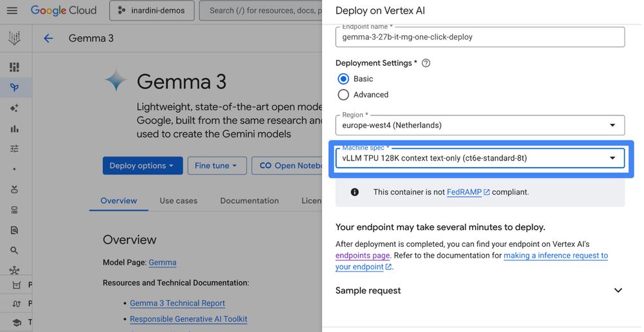Go back using the left arrow
Image resolution: width=644 pixels, height=332 pixels.
pyautogui.click(x=48, y=39)
